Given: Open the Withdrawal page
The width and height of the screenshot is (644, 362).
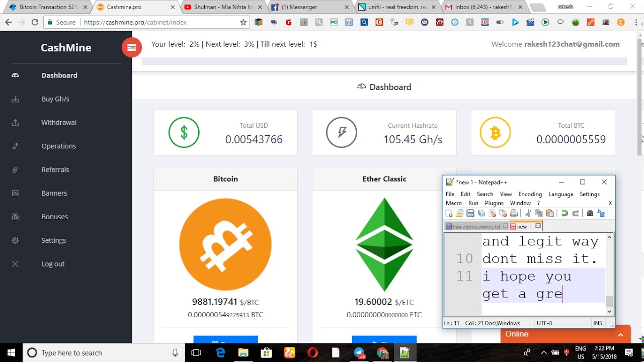Looking at the screenshot, I should tap(59, 123).
